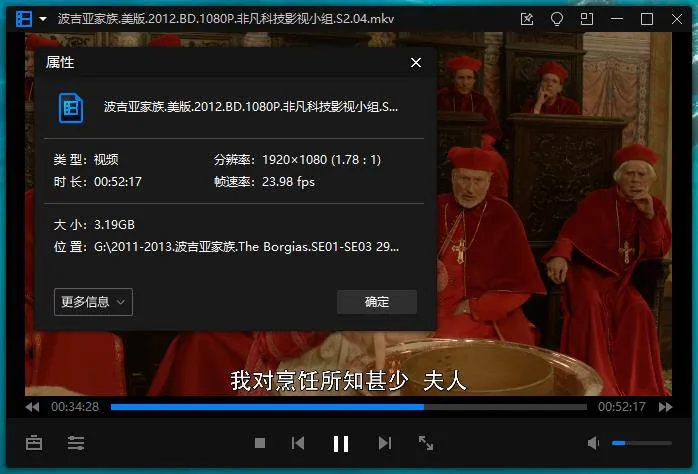Pause the video
698x474 pixels.
(x=341, y=444)
